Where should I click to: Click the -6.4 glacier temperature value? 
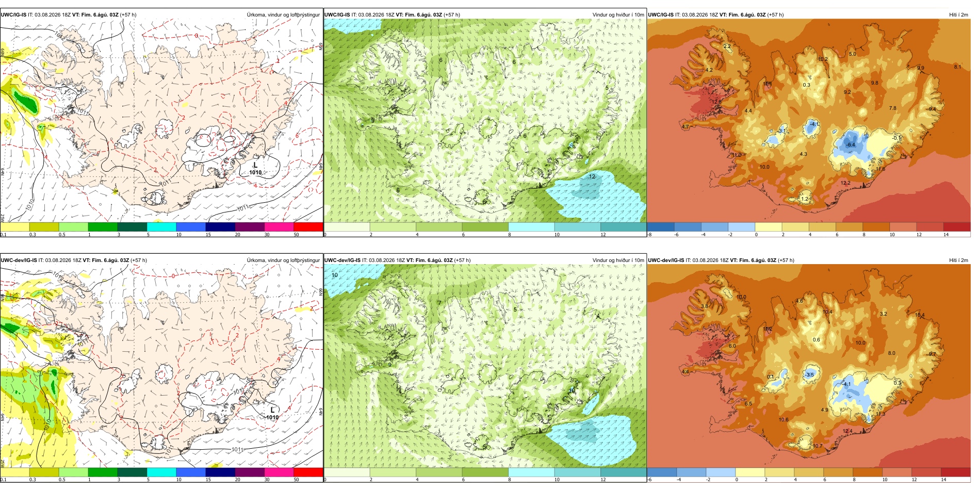pos(851,145)
